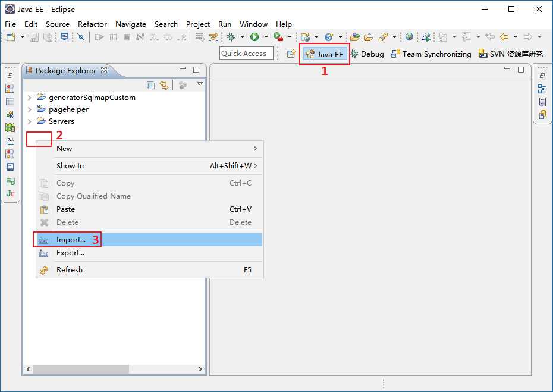Toggle Skip All Breakpoints

click(81, 37)
